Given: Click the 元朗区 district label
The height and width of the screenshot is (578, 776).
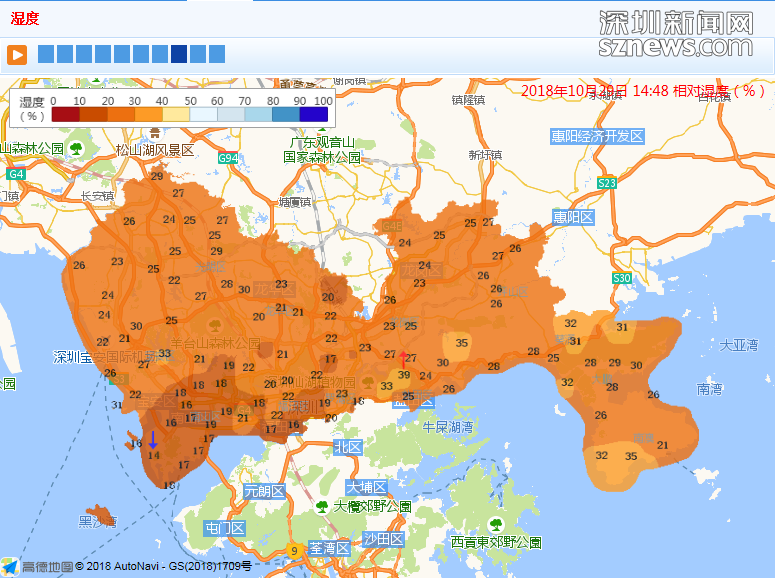Looking at the screenshot, I should [x=265, y=491].
